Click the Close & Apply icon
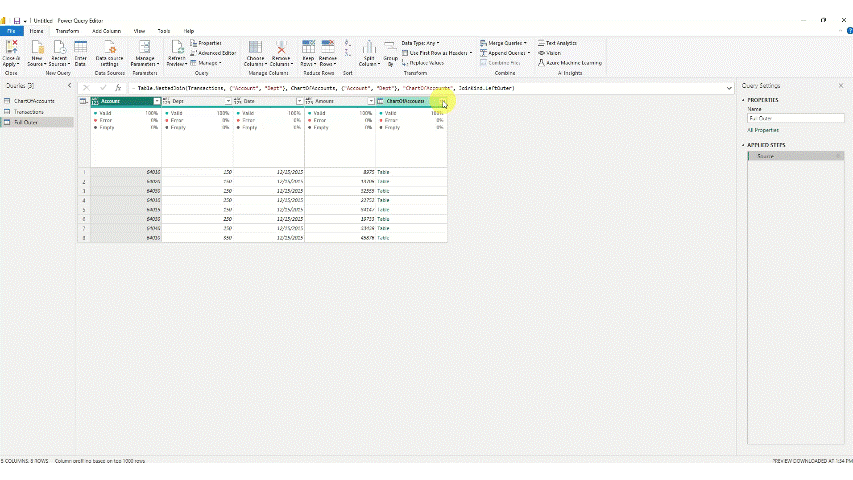 (x=11, y=48)
